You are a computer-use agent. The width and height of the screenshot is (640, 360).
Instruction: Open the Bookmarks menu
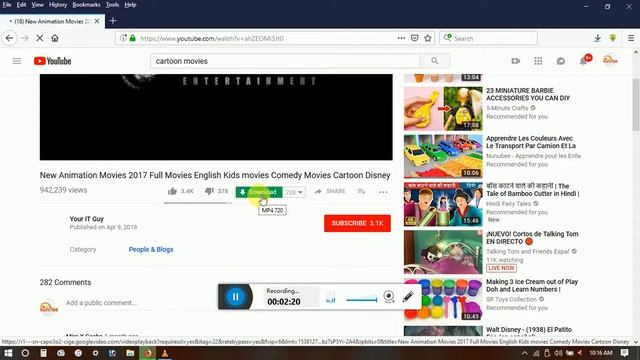86,5
